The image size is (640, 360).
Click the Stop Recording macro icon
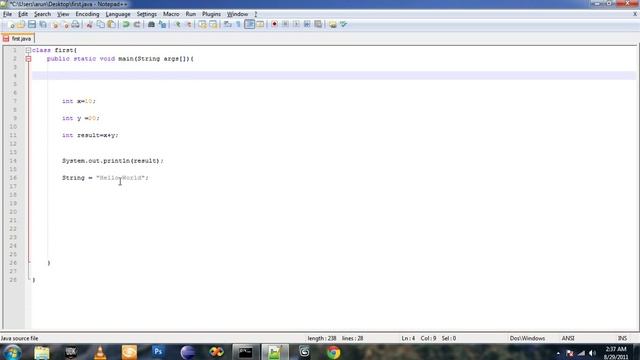285,24
